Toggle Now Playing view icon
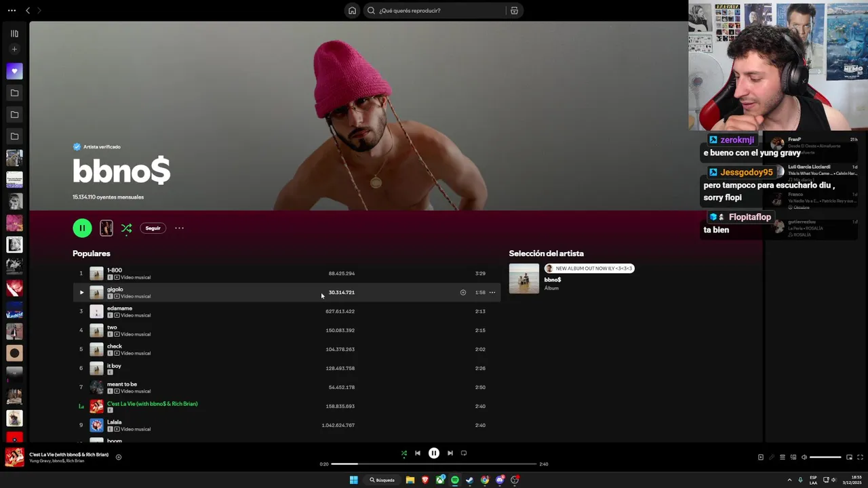This screenshot has height=488, width=868. pos(760,457)
